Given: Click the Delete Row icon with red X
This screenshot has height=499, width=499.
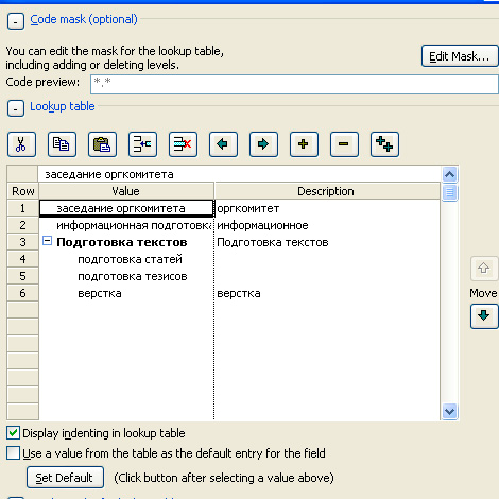Looking at the screenshot, I should (x=183, y=144).
